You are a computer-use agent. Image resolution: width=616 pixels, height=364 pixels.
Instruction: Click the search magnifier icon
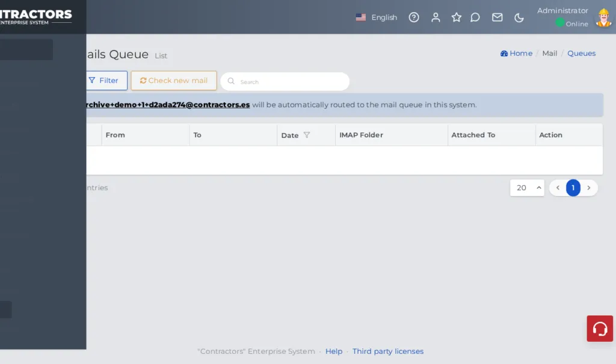231,81
